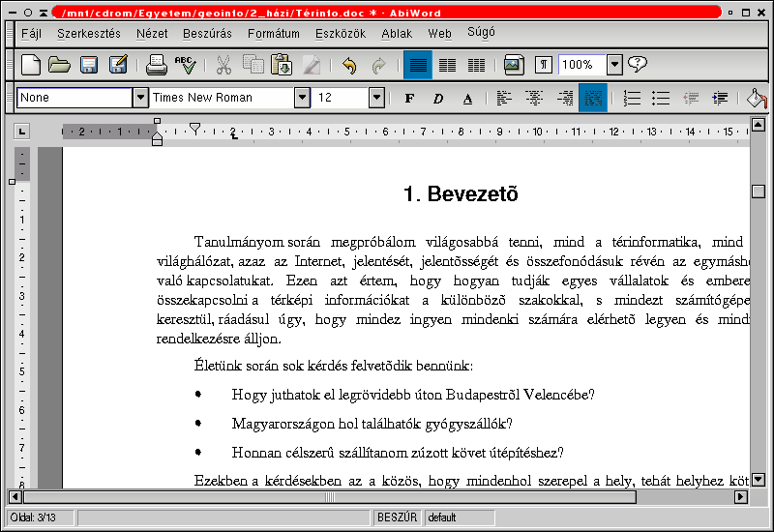Click the horizontal scrollbar thumb
Image resolution: width=774 pixels, height=532 pixels.
[x=330, y=497]
